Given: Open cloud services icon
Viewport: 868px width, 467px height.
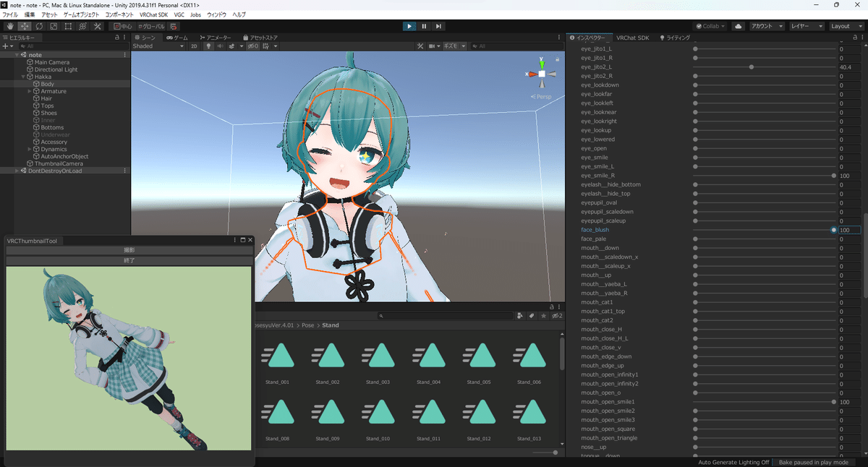Looking at the screenshot, I should [739, 26].
